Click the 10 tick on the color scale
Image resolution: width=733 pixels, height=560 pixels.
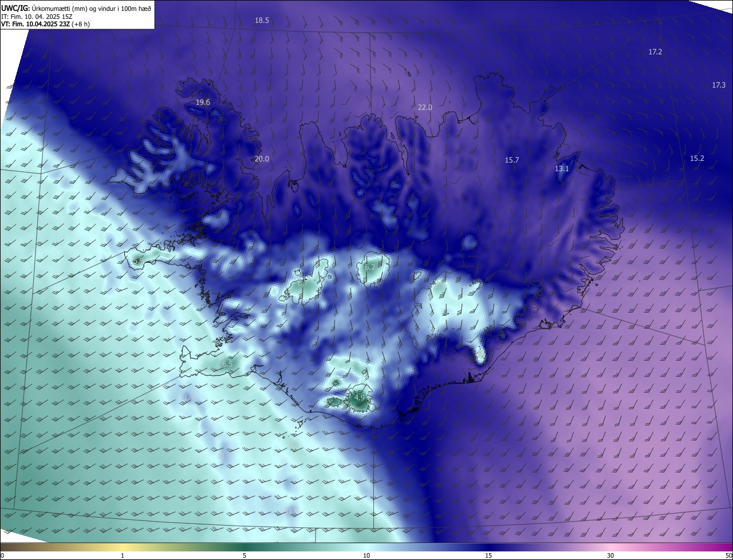click(x=366, y=556)
